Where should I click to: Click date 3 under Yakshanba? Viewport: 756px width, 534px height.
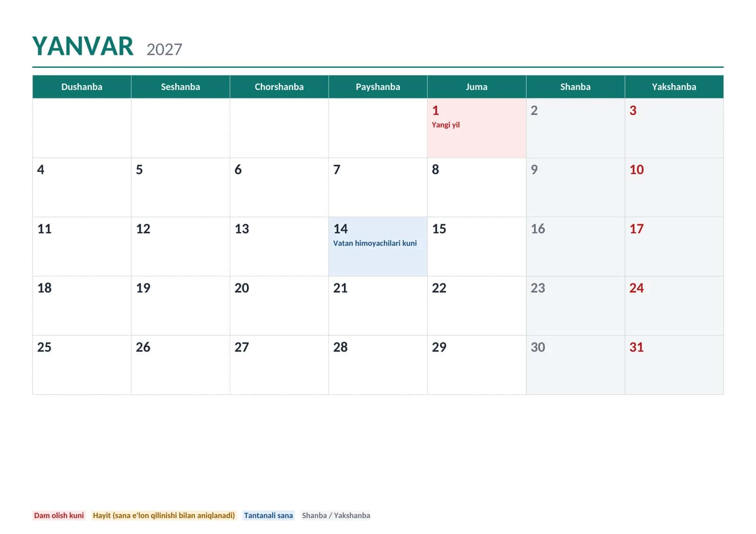click(x=633, y=110)
